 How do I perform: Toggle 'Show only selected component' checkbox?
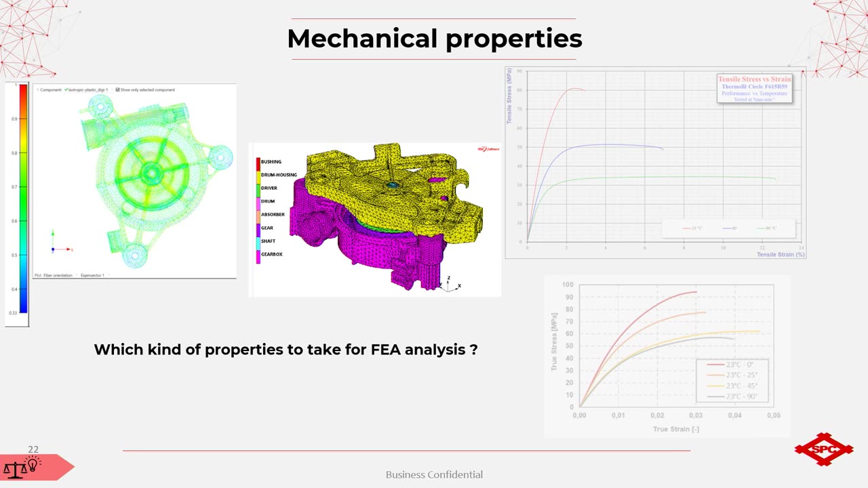(x=118, y=89)
